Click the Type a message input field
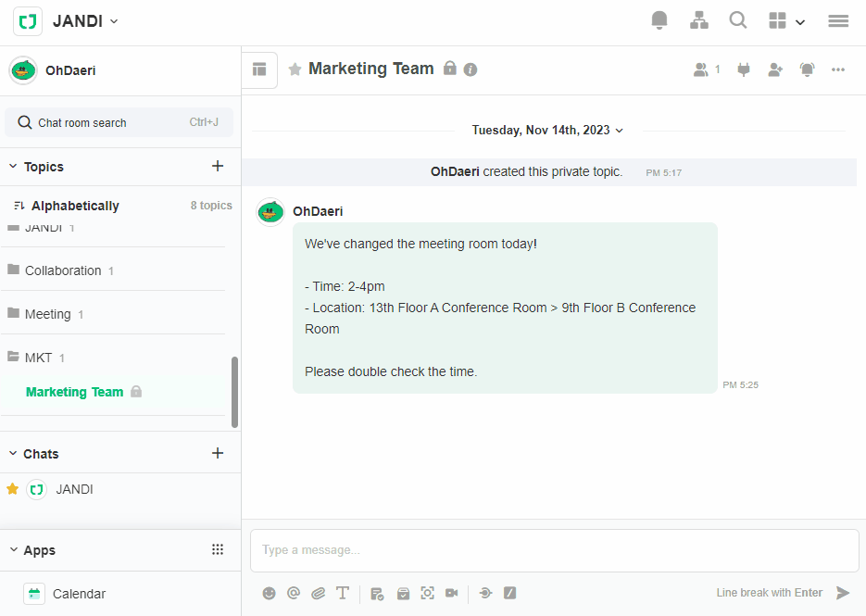This screenshot has width=866, height=616. tap(554, 550)
